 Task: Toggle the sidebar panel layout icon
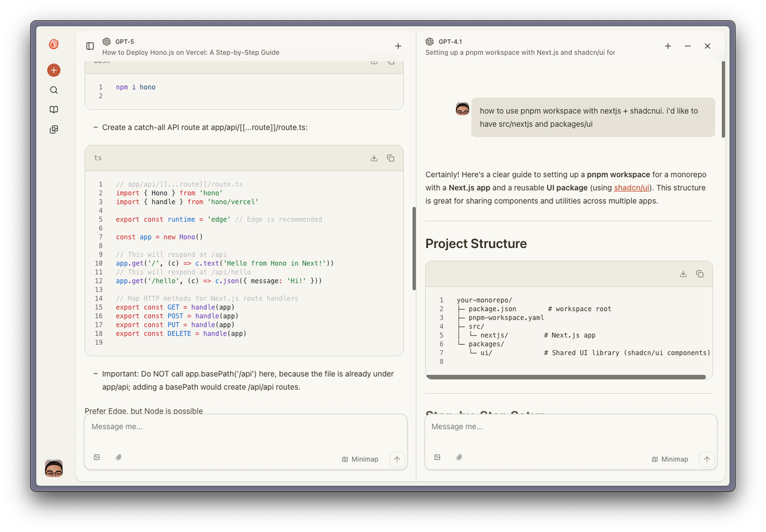pos(90,46)
